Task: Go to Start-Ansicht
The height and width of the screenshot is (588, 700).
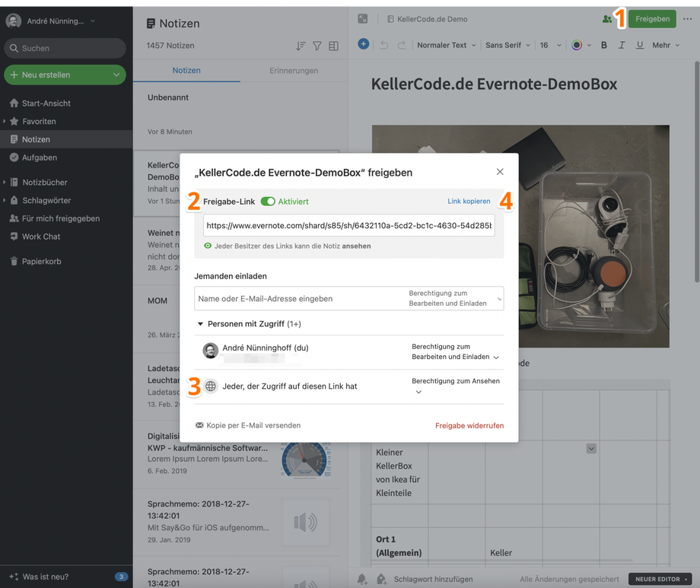Action: pyautogui.click(x=46, y=103)
